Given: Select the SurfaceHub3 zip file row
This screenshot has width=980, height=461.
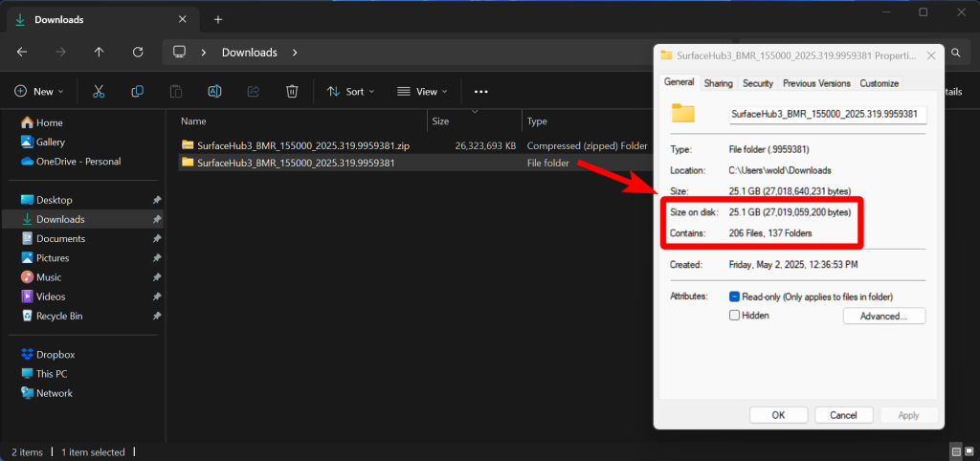Looking at the screenshot, I should click(412, 145).
